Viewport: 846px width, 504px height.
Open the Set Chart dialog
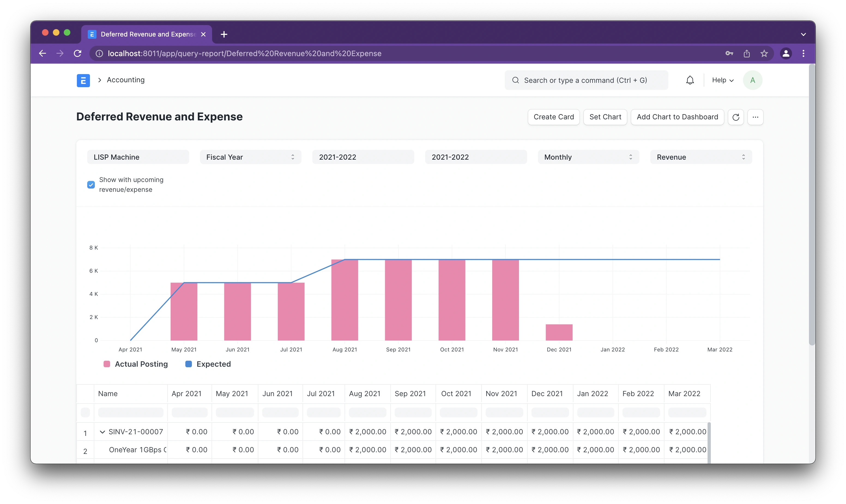click(605, 117)
